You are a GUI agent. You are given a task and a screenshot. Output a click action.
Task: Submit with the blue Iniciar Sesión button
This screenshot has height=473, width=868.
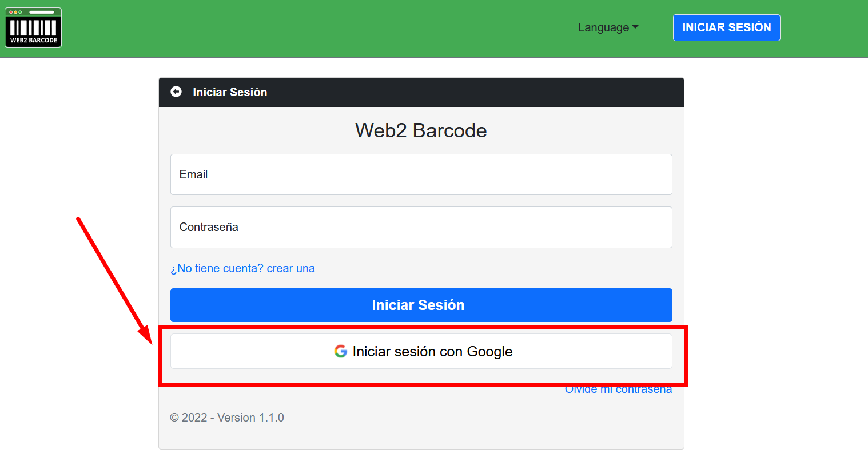coord(421,305)
